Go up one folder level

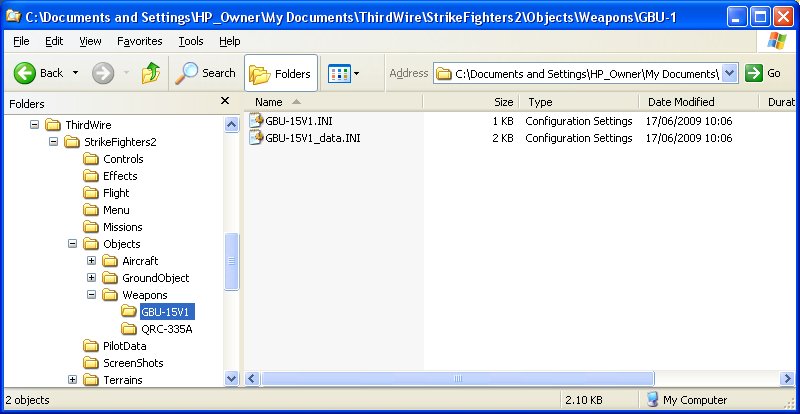[151, 73]
